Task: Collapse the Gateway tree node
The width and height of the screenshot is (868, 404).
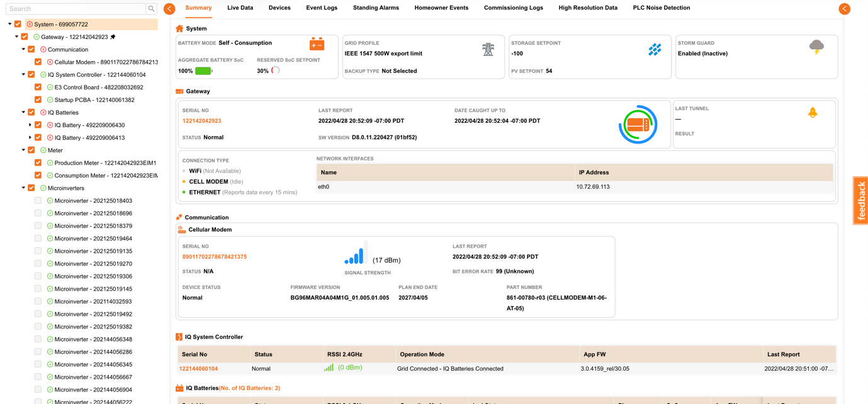Action: pyautogui.click(x=17, y=37)
